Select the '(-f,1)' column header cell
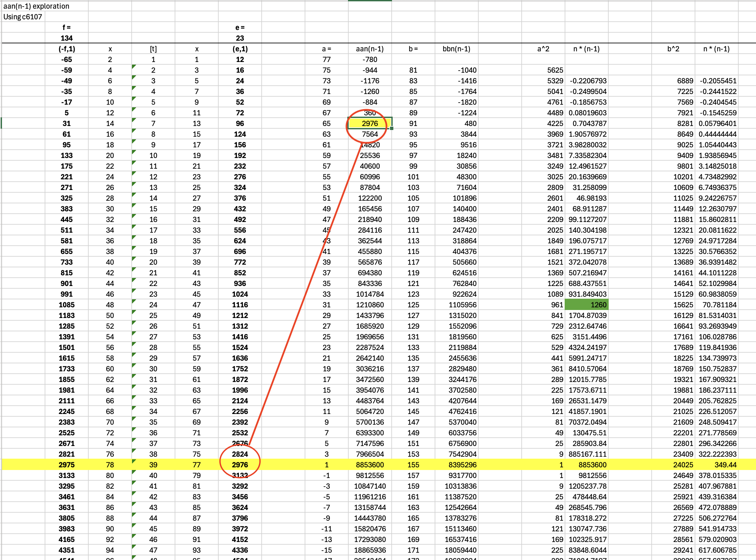 click(66, 49)
